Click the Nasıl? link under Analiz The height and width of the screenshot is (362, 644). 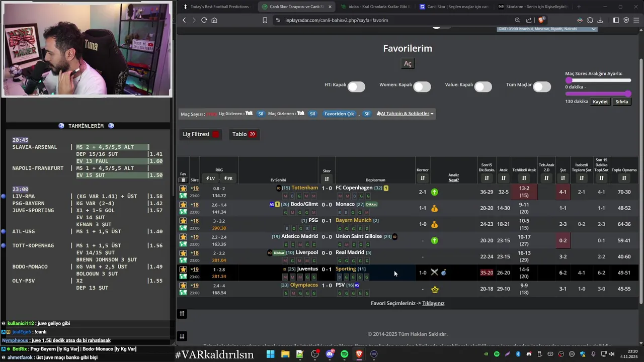[453, 180]
